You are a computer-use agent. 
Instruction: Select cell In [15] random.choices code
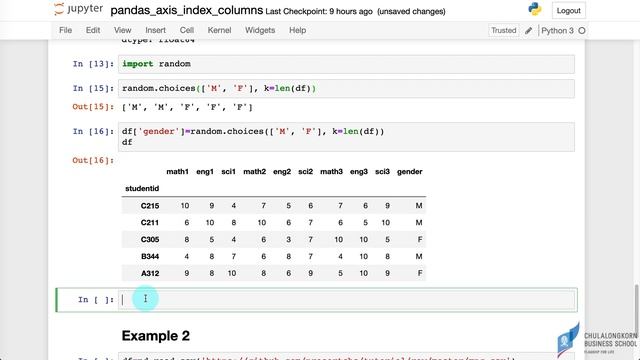(347, 89)
